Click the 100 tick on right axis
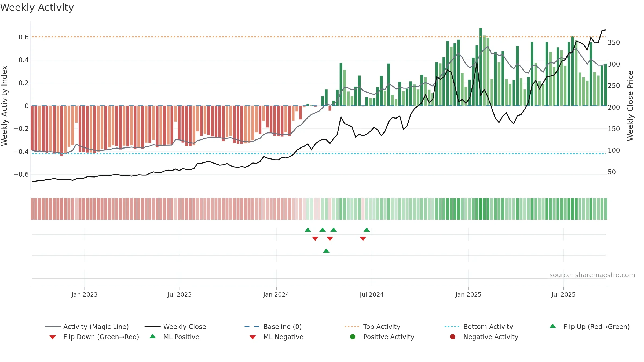The height and width of the screenshot is (362, 644). tap(614, 150)
